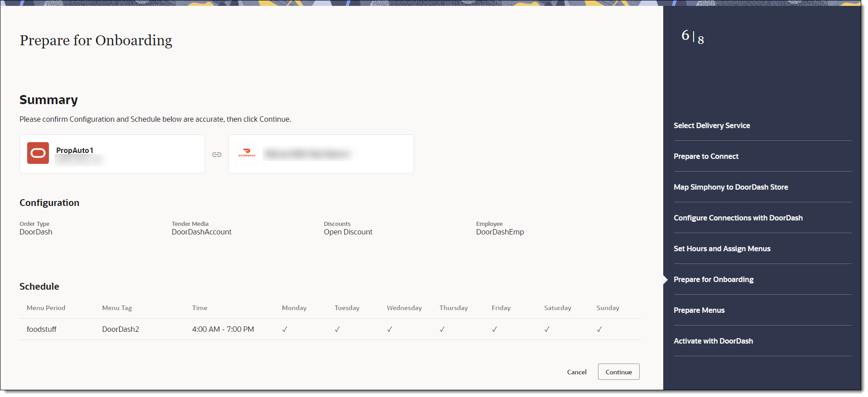Screen dimensions: 868x397
Task: Click the Employee value DoorDashEmp
Action: pos(500,232)
